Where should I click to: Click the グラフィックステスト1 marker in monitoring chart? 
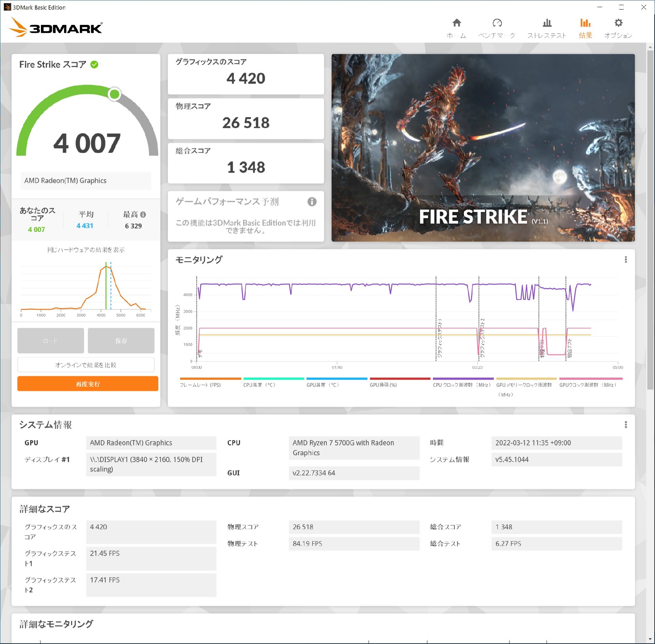(x=440, y=338)
